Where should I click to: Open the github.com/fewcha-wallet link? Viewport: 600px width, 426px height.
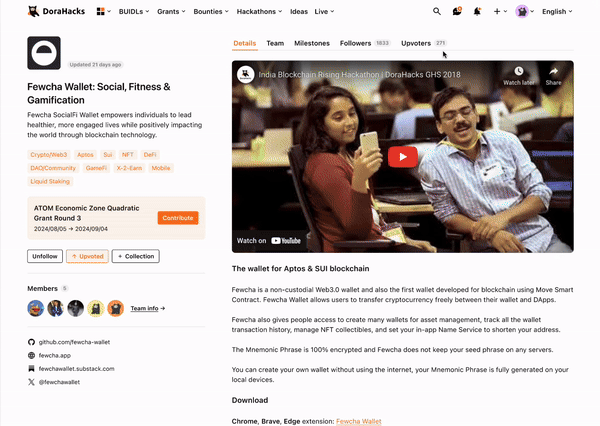click(74, 342)
